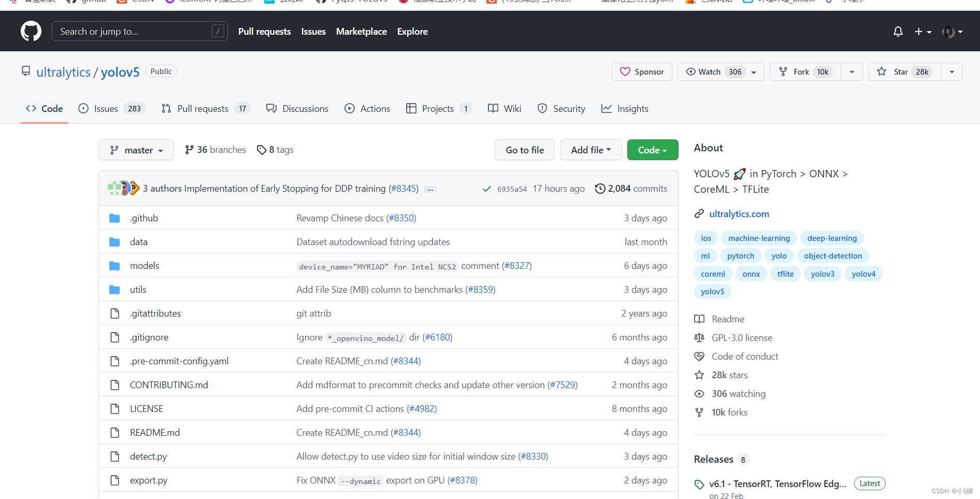
Task: Open the v6.1 latest release
Action: (x=777, y=484)
